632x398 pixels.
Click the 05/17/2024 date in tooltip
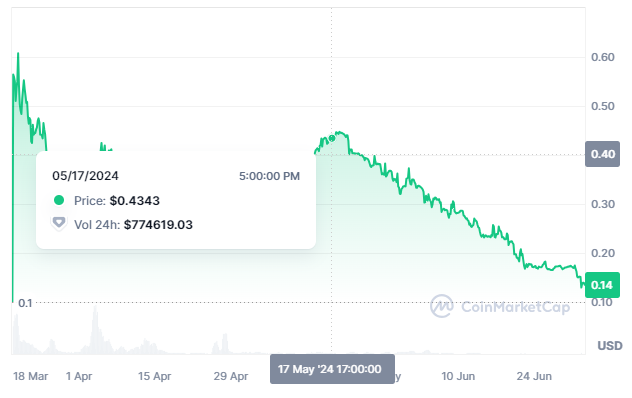tap(85, 176)
